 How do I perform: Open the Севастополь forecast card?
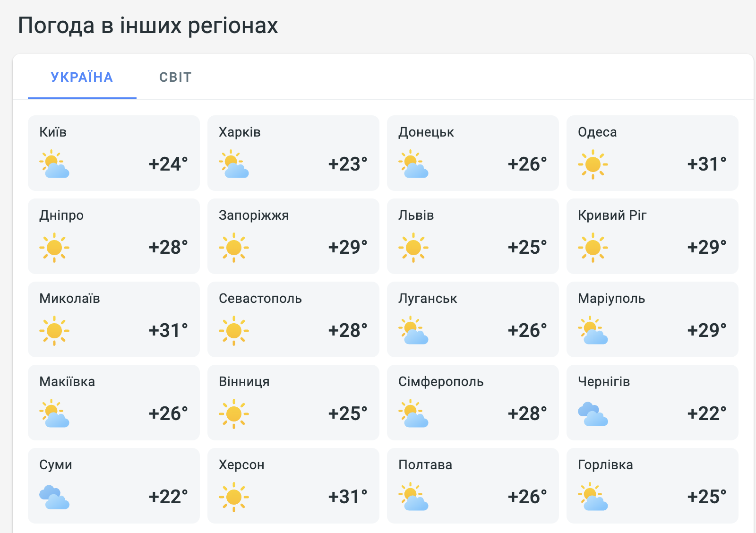tap(293, 319)
